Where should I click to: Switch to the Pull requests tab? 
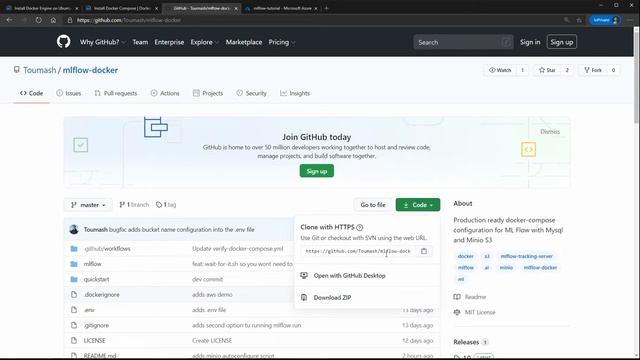click(116, 93)
